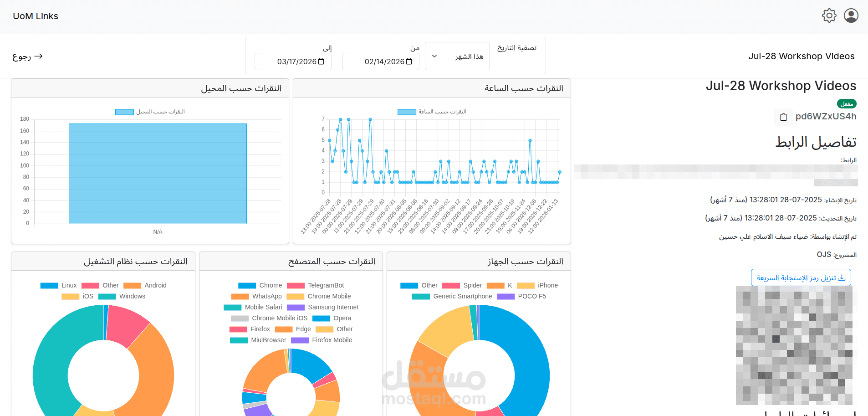Toggle K legend in device chart
This screenshot has width=868, height=416.
pyautogui.click(x=500, y=285)
